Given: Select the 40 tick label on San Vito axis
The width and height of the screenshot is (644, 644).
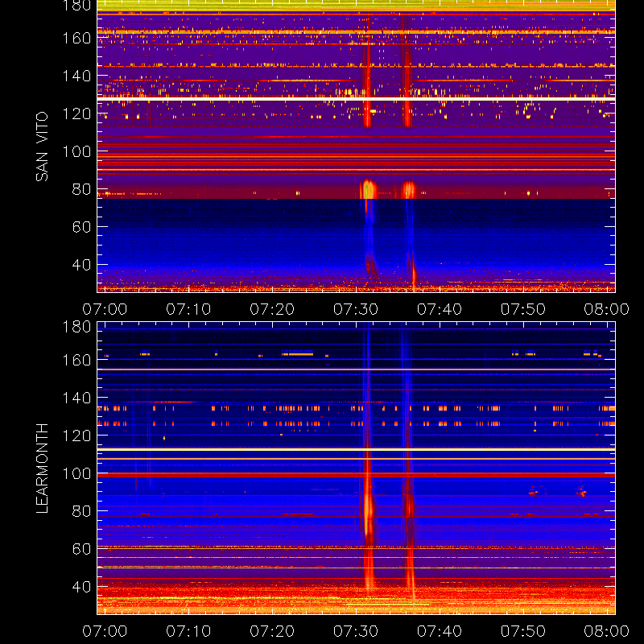Looking at the screenshot, I should (x=81, y=265).
